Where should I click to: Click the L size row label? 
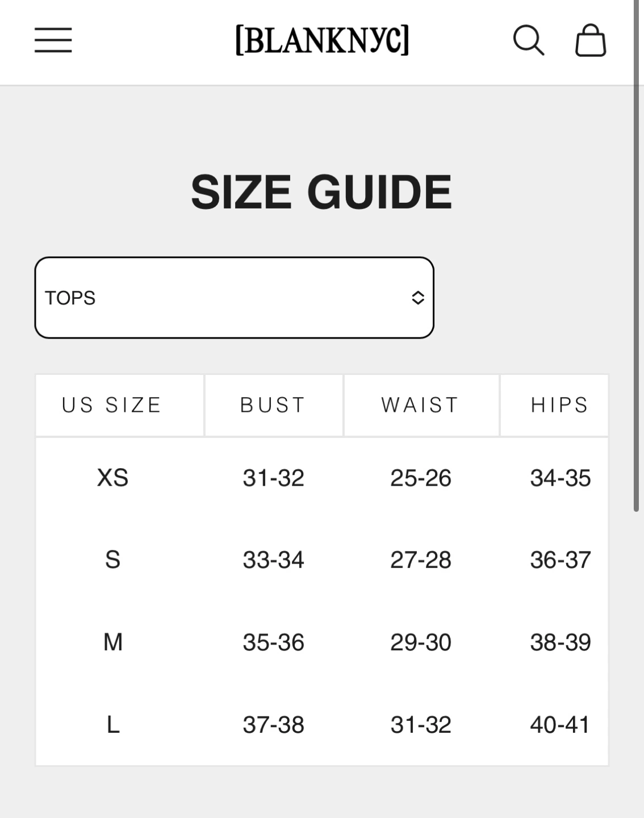(x=112, y=725)
